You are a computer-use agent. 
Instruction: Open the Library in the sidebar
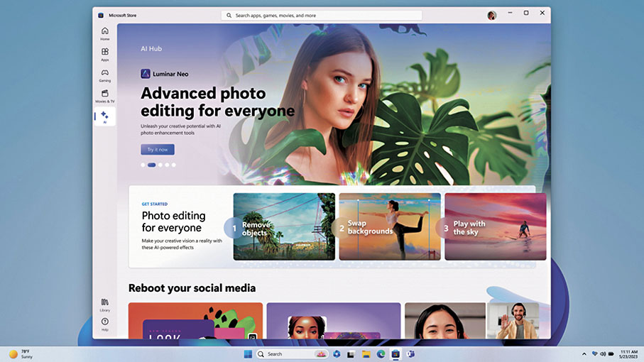(104, 305)
